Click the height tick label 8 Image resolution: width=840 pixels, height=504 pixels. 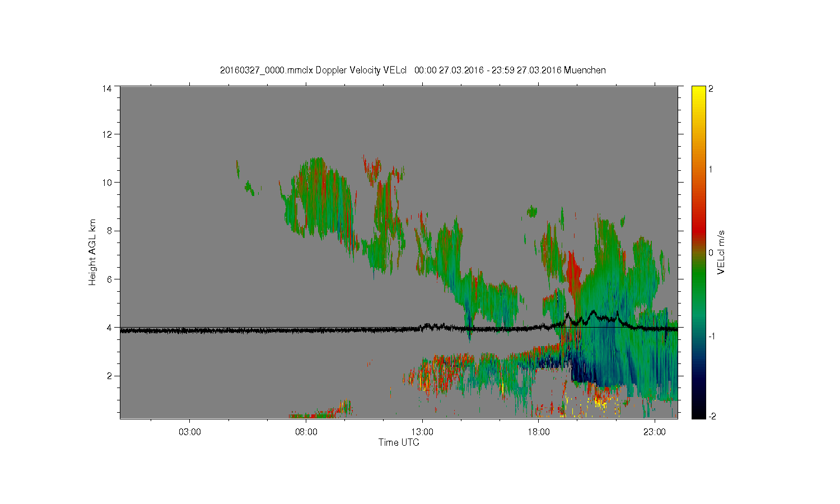(109, 231)
